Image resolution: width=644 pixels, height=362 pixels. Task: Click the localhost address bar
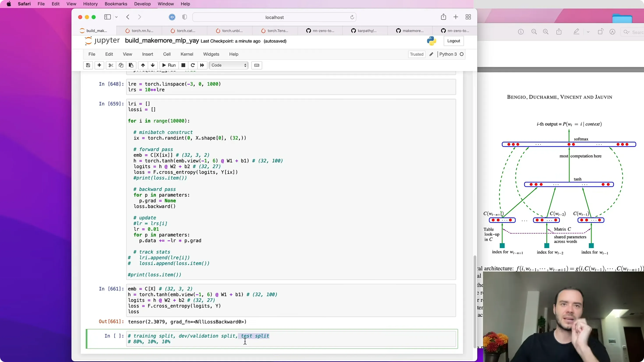[274, 17]
